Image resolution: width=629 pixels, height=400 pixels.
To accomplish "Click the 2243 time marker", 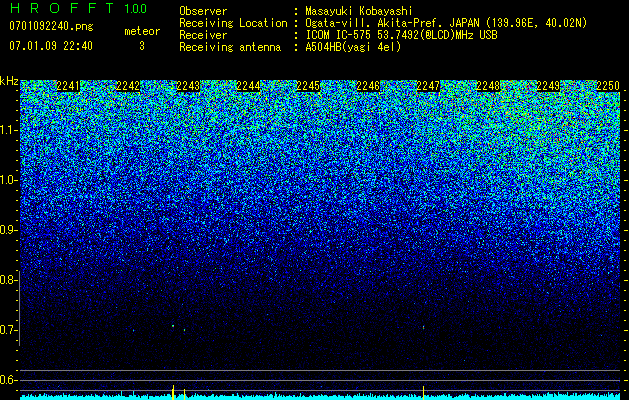I will point(188,86).
